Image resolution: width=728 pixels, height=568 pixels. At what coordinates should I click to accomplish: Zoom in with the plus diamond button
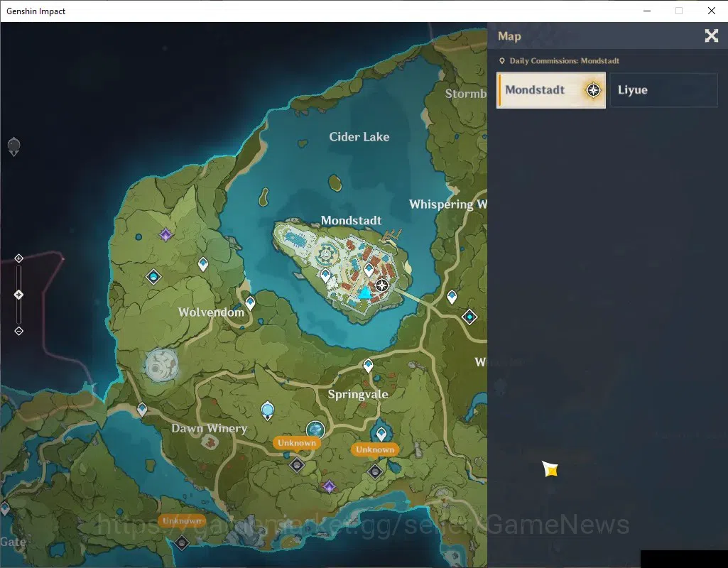point(18,258)
